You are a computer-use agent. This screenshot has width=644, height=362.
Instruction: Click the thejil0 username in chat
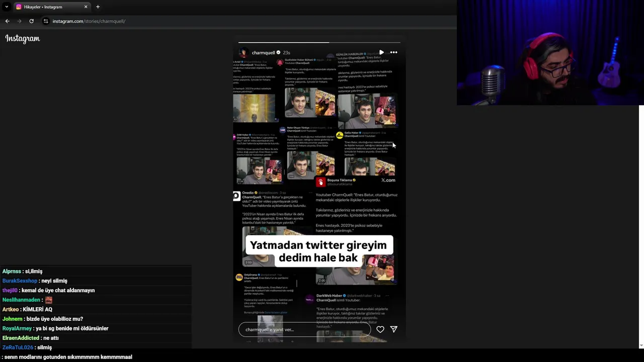10,291
